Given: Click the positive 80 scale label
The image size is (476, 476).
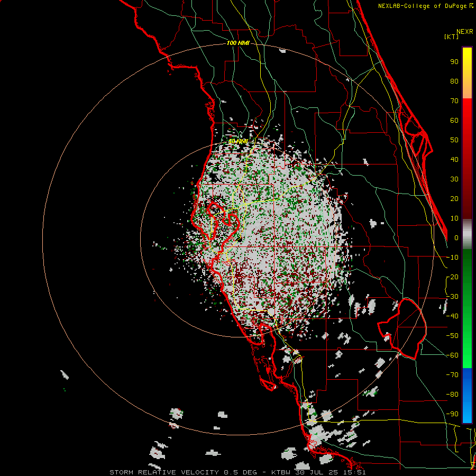Looking at the screenshot, I should (454, 81).
